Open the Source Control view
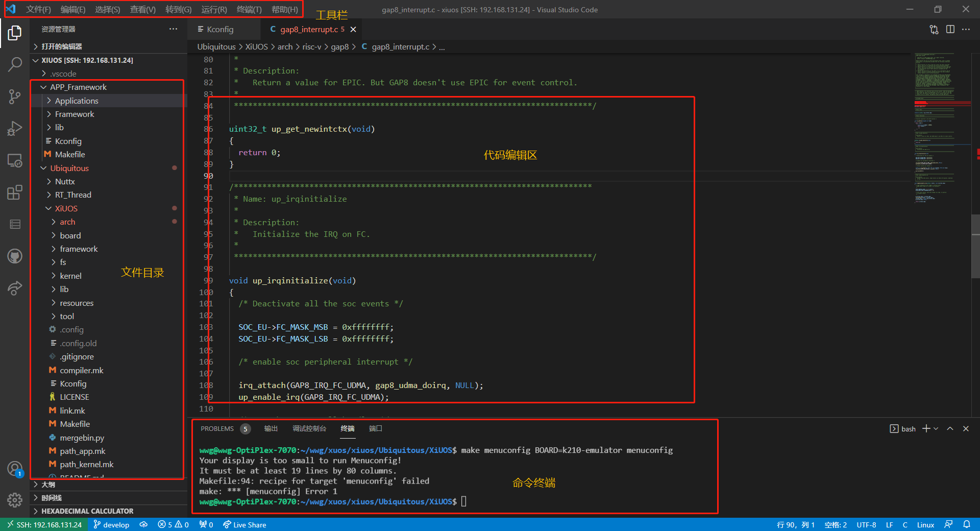 tap(15, 96)
